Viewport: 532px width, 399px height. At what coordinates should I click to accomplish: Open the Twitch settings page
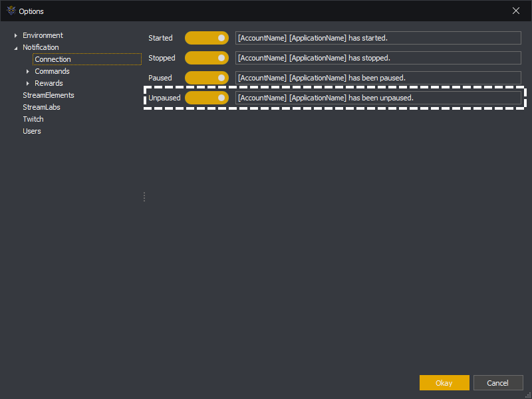(33, 119)
